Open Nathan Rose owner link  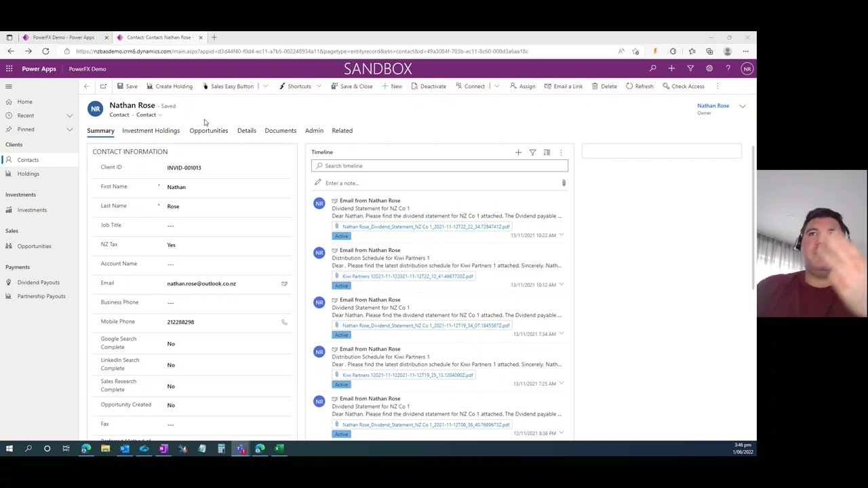[713, 106]
